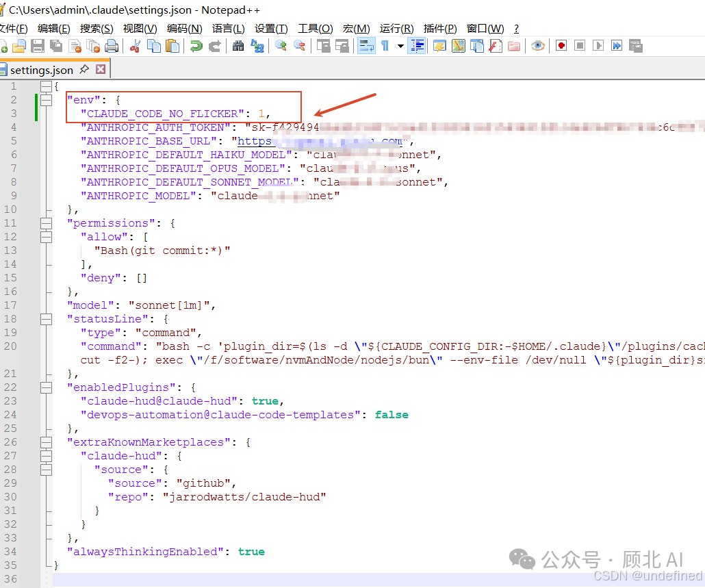Viewport: 705px width, 588px height.
Task: Collapse the "env" block fold marker
Action: pyautogui.click(x=47, y=100)
